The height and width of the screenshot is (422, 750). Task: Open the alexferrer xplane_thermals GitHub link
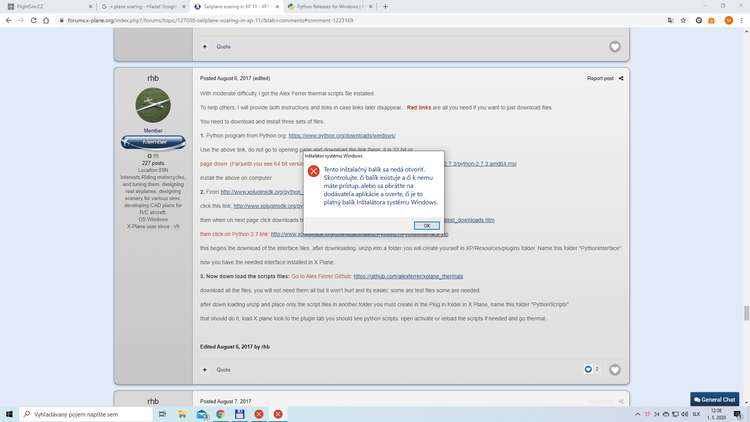click(408, 276)
